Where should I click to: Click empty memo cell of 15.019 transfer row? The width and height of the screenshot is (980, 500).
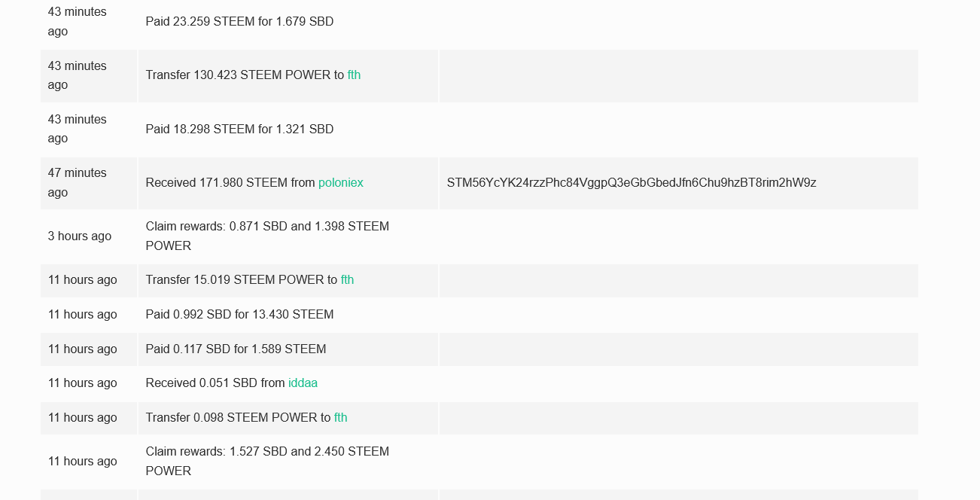[x=677, y=280]
